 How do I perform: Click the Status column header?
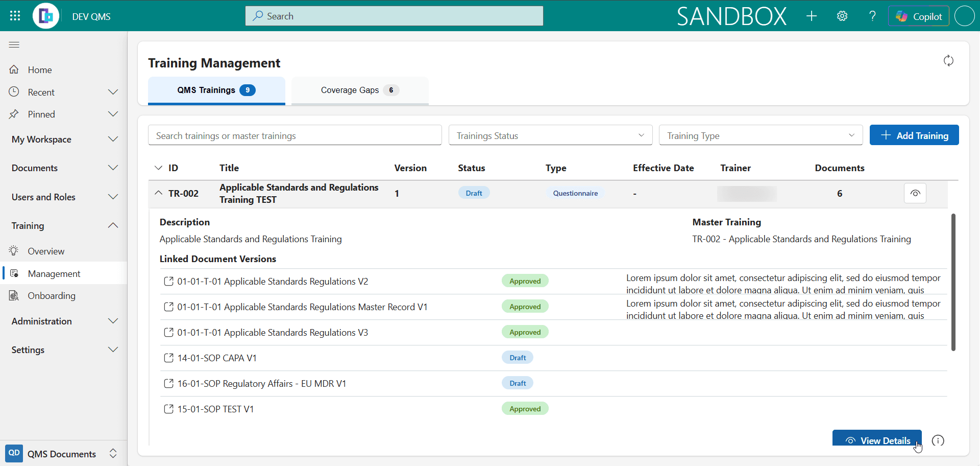click(x=472, y=168)
